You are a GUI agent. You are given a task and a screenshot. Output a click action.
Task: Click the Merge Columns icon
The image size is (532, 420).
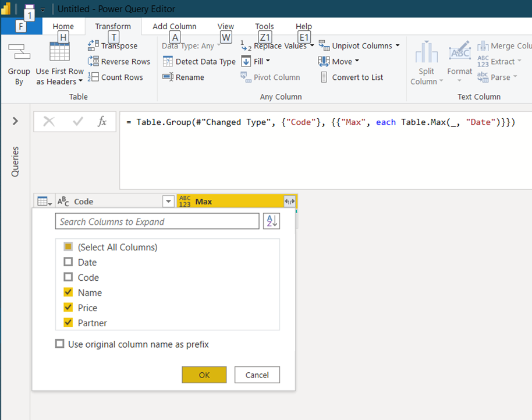(x=483, y=45)
